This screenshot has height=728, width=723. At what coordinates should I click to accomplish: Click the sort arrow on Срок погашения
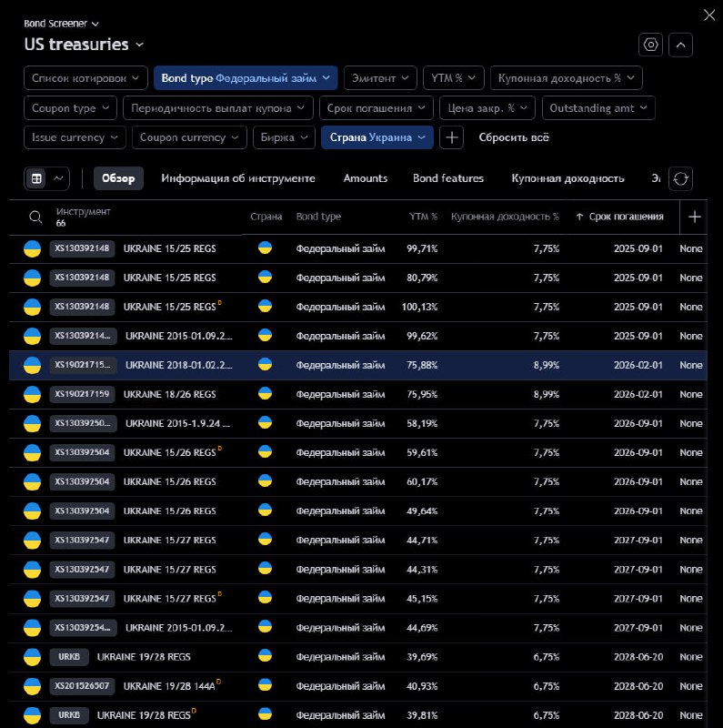pyautogui.click(x=579, y=217)
